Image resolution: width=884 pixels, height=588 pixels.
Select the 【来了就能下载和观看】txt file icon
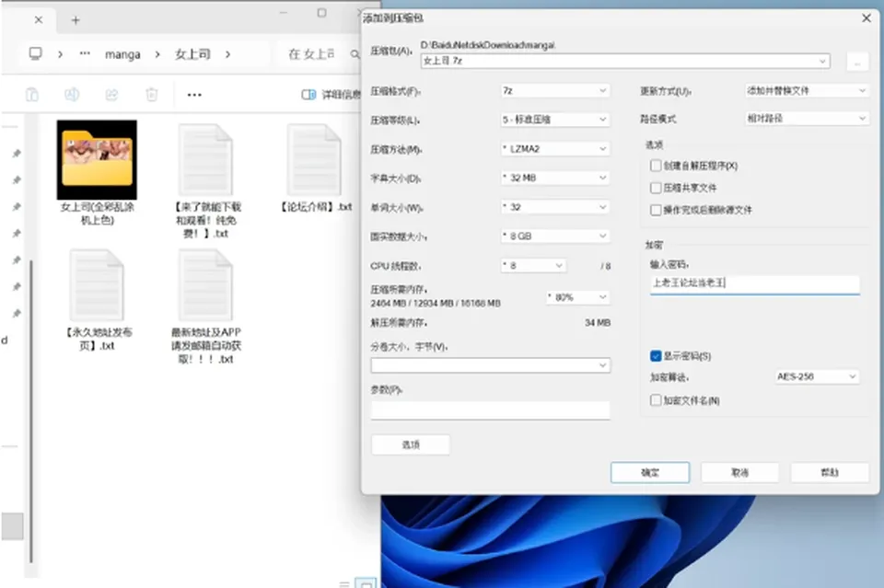pyautogui.click(x=205, y=160)
